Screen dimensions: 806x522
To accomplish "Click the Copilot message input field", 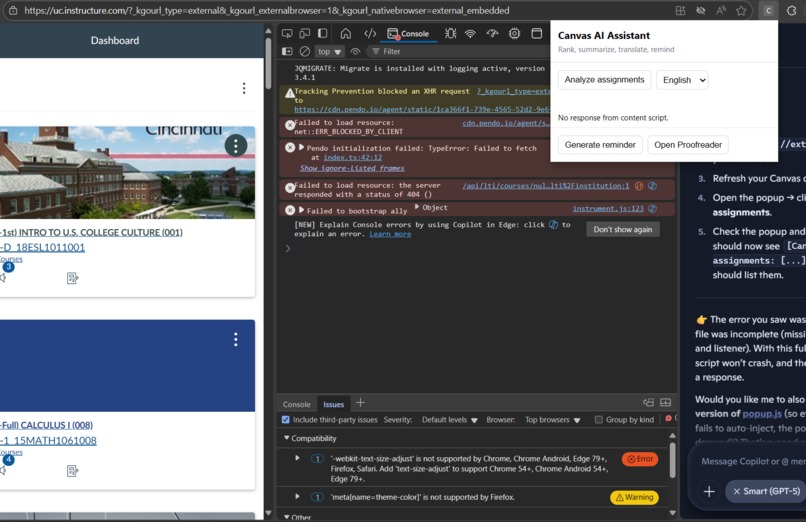I will point(753,461).
